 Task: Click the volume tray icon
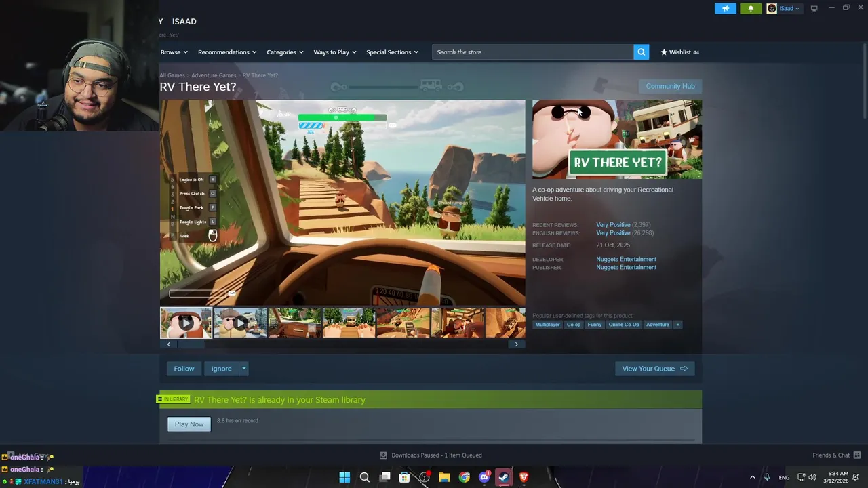point(812,477)
